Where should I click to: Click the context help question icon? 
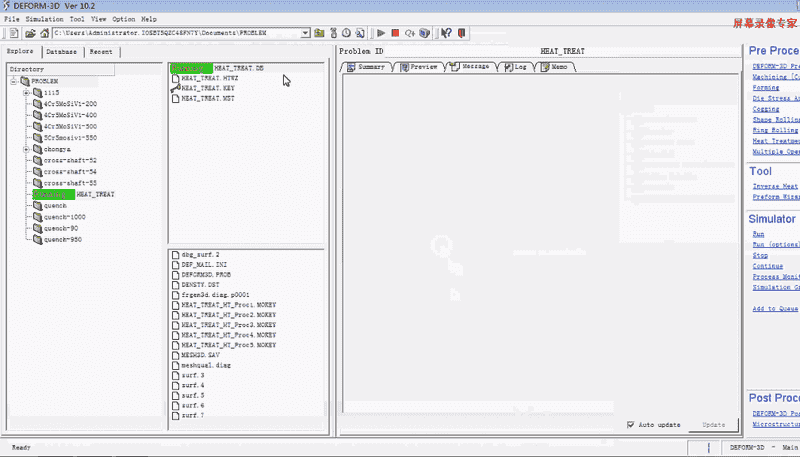tap(446, 33)
